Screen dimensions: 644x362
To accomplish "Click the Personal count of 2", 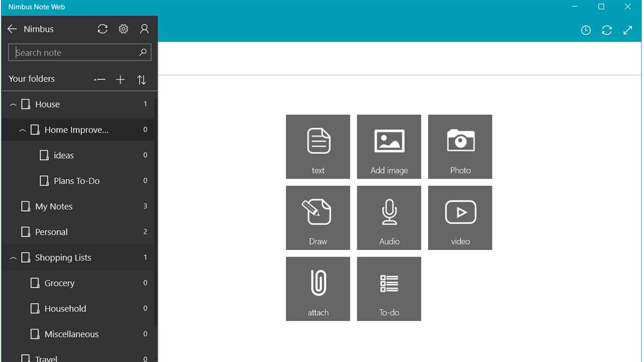I will [145, 232].
